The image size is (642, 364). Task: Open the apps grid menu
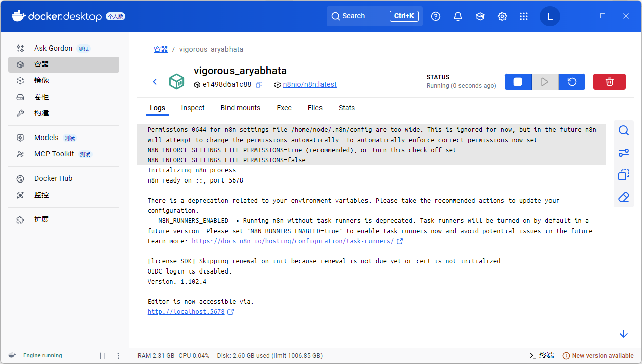[524, 16]
